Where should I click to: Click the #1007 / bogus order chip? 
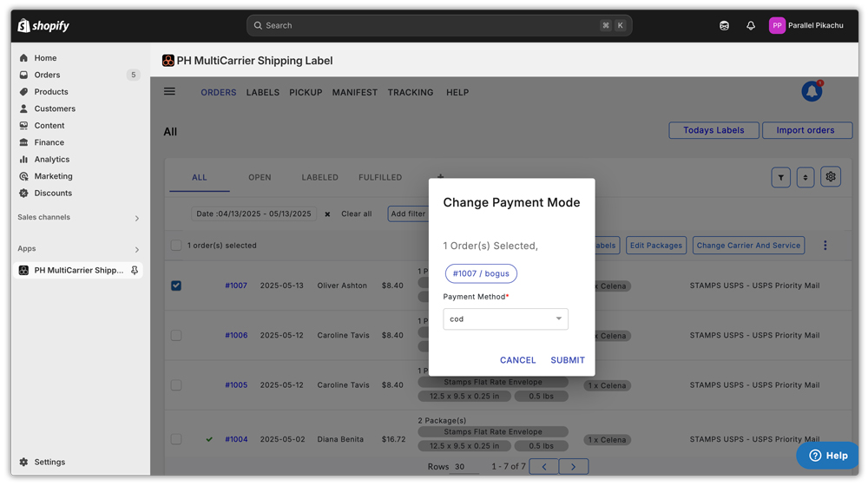point(481,273)
